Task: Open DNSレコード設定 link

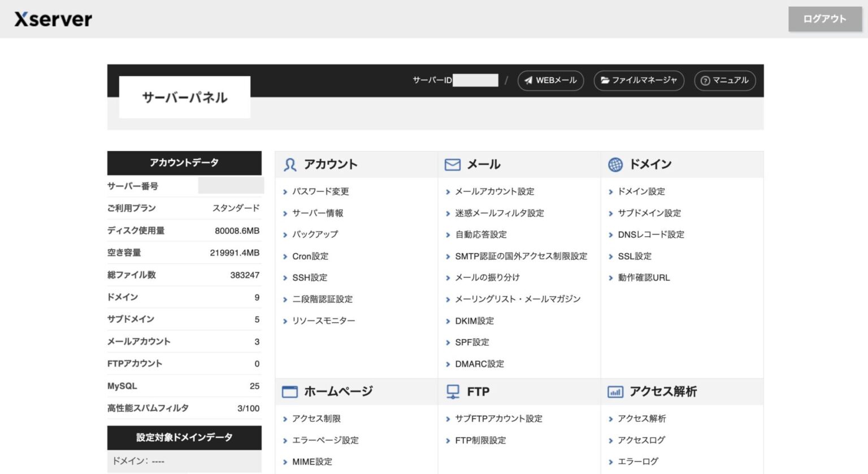Action: point(650,234)
